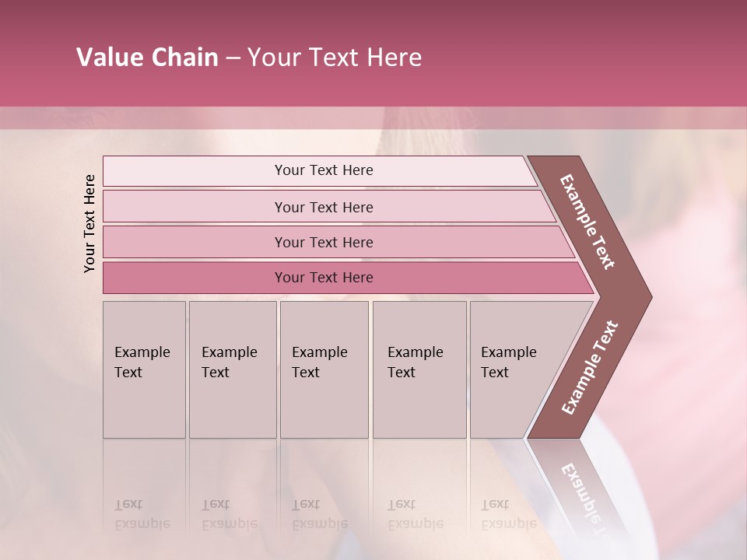The image size is (747, 560).
Task: Select the topmost lightest "Your Text Here" bar
Action: [x=324, y=170]
